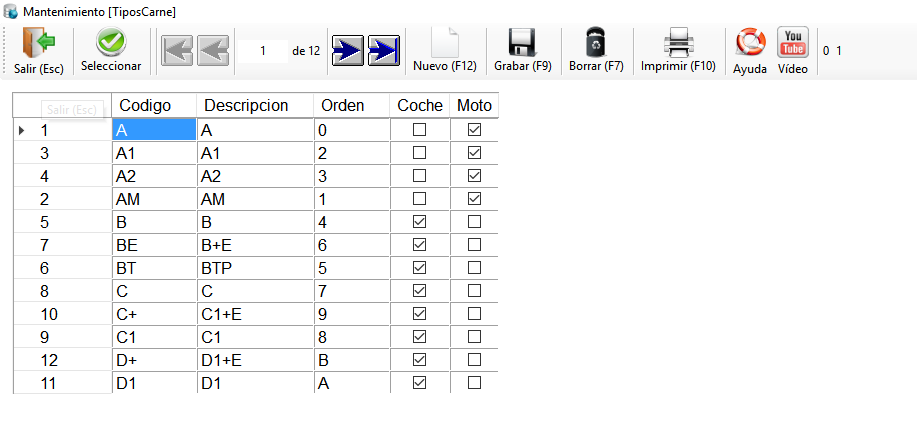Go to previous record arrow button

click(213, 51)
